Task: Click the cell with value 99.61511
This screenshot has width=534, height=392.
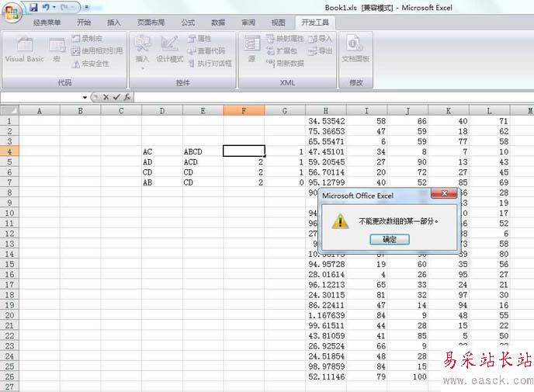Action: 326,325
